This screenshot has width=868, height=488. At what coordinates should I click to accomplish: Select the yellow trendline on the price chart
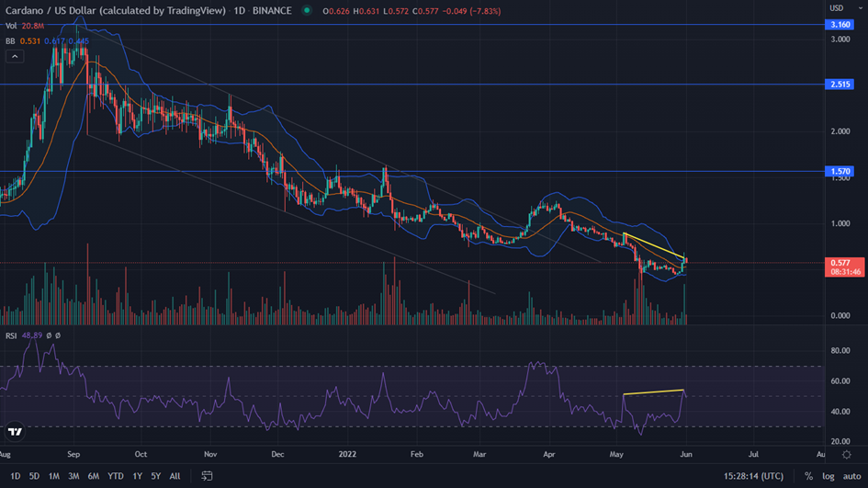click(654, 246)
